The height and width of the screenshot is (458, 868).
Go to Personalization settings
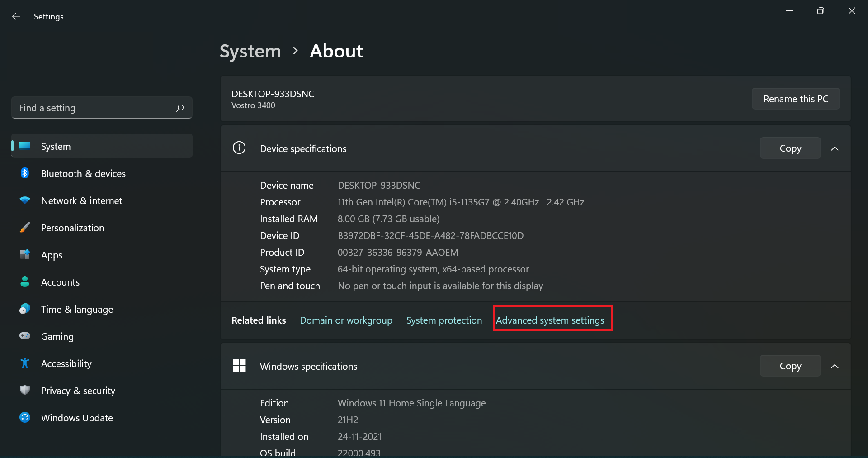tap(102, 228)
